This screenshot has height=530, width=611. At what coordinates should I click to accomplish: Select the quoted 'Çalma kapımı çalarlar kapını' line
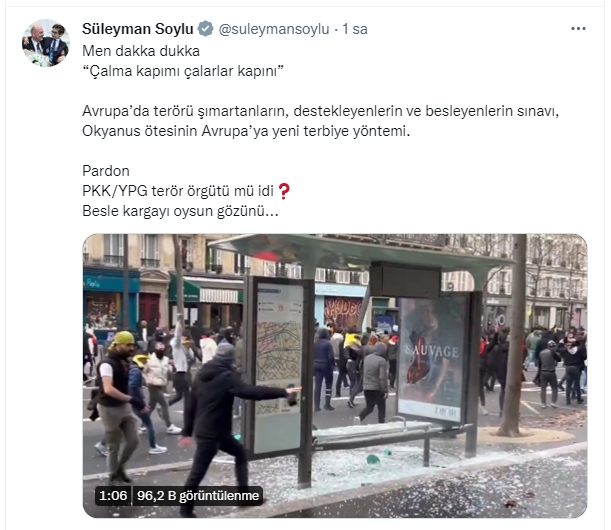pos(183,71)
